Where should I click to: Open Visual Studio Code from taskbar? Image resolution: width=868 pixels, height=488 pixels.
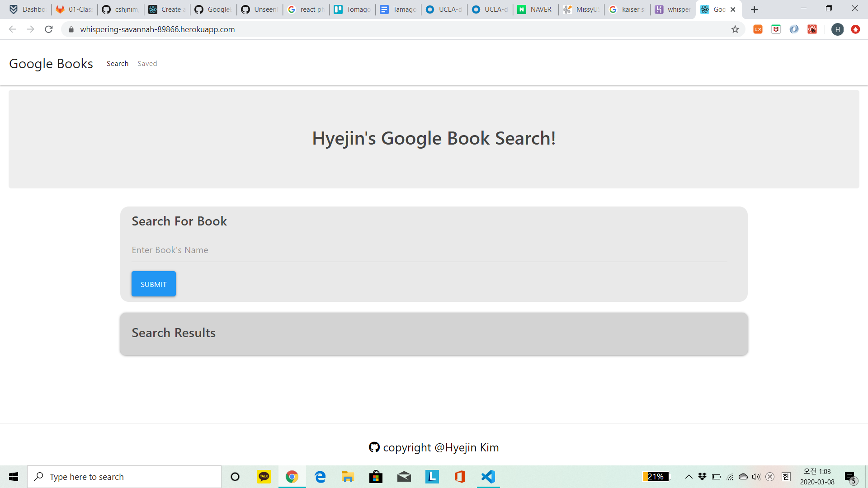pyautogui.click(x=488, y=477)
